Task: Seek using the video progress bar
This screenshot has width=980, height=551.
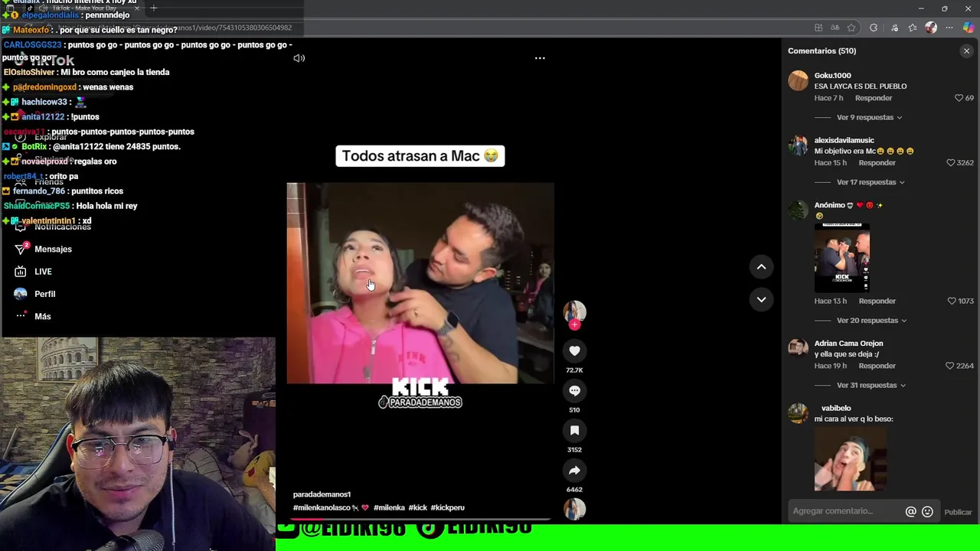Action: tap(420, 519)
